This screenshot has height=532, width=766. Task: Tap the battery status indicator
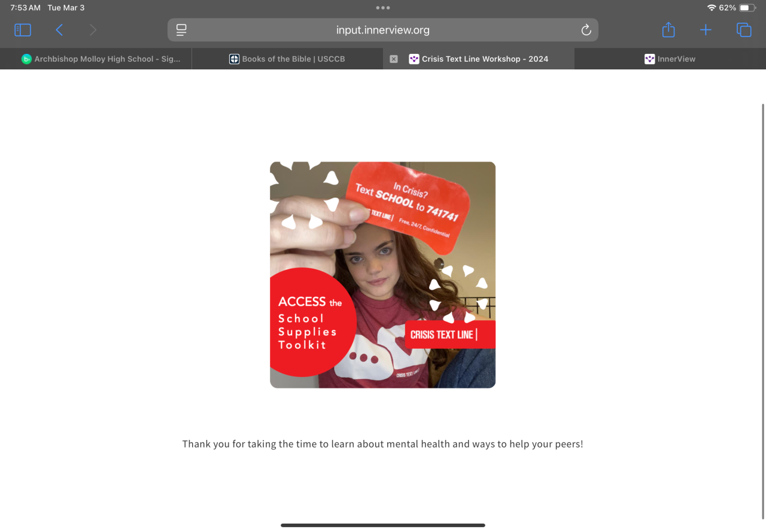point(748,8)
